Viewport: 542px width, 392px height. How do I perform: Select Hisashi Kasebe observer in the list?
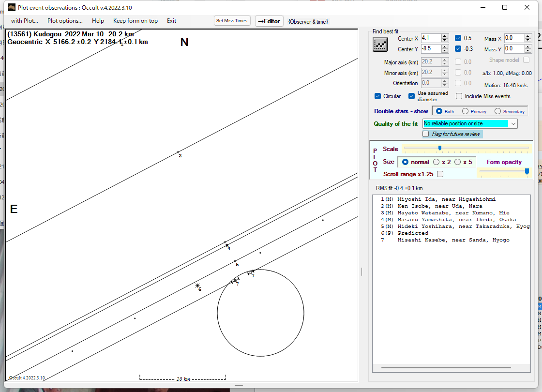pyautogui.click(x=453, y=240)
